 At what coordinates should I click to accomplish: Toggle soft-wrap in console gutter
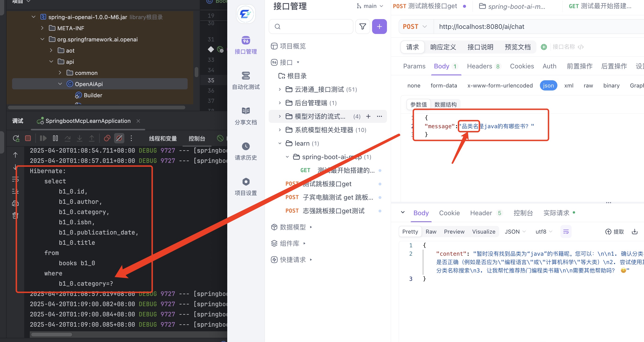tap(15, 179)
